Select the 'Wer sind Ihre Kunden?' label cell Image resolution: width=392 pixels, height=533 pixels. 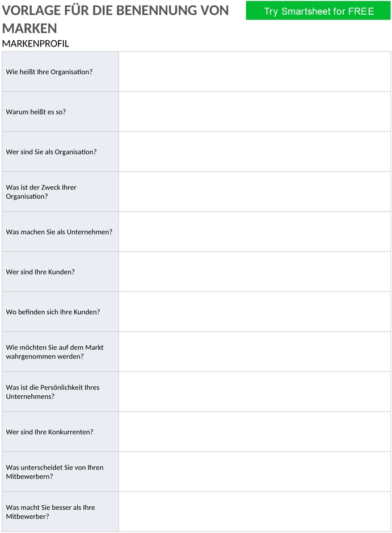(60, 272)
